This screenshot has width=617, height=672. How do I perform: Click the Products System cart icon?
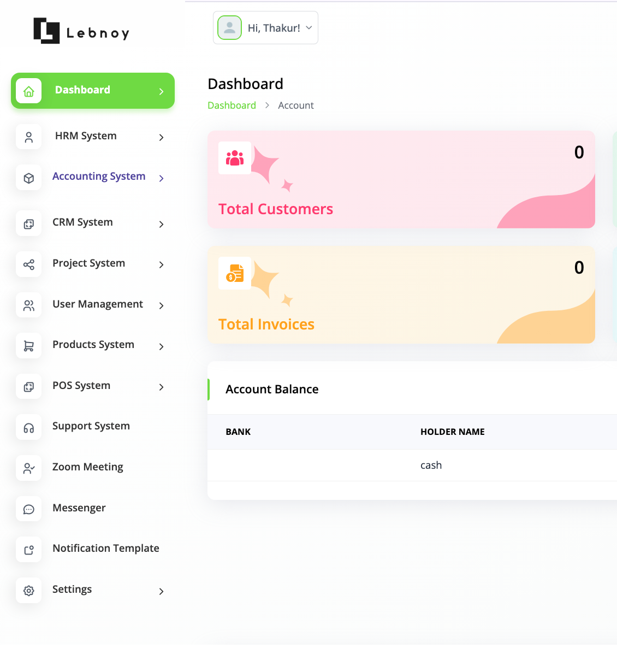pos(29,346)
